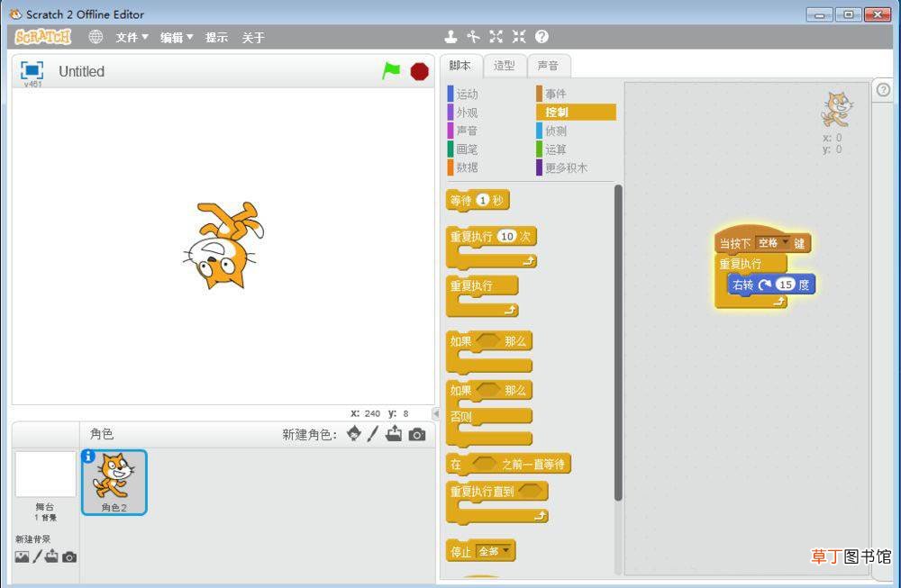
Task: Click the 关于 menu item
Action: coord(253,37)
